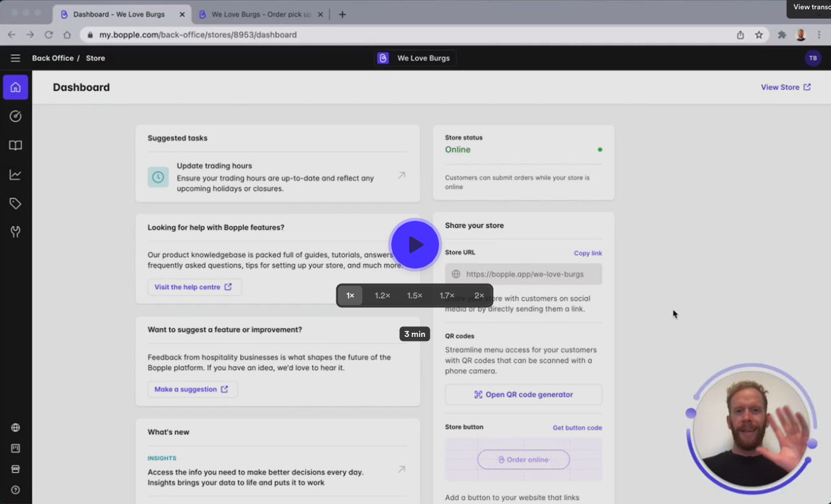Viewport: 831px width, 504px height.
Task: Click the '3 min' duration label
Action: 415,334
